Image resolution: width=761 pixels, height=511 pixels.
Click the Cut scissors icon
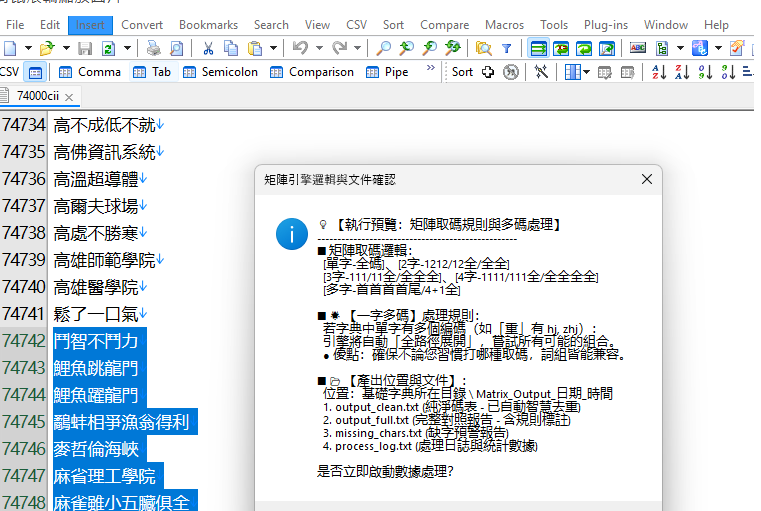pyautogui.click(x=208, y=47)
